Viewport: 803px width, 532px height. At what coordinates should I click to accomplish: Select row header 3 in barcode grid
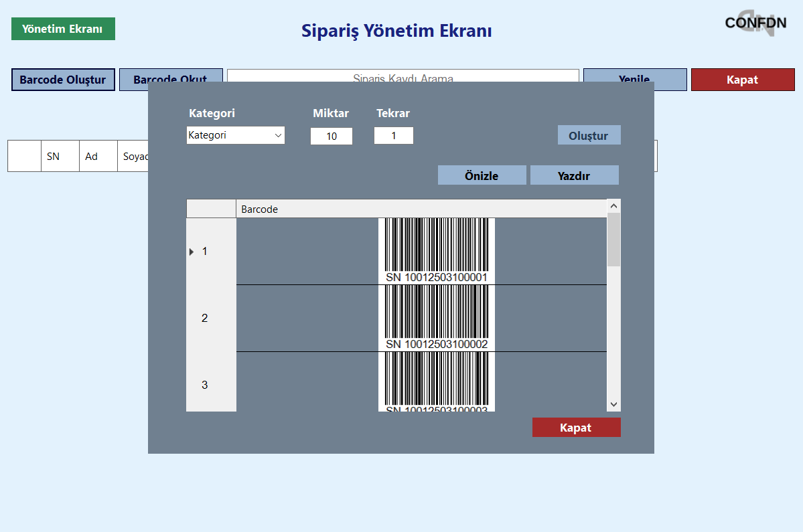point(211,381)
